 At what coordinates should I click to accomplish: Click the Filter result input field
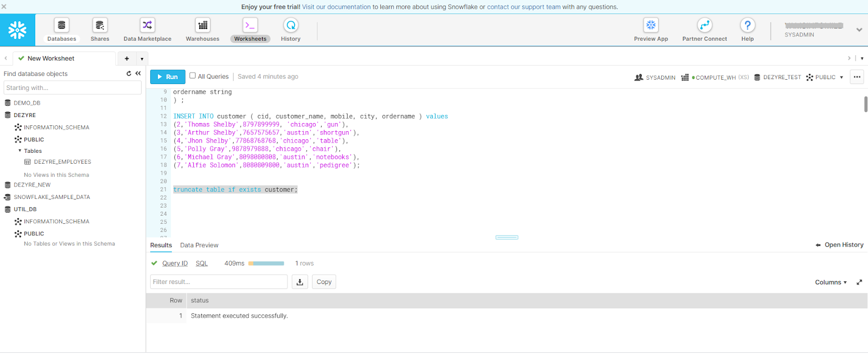pos(219,282)
